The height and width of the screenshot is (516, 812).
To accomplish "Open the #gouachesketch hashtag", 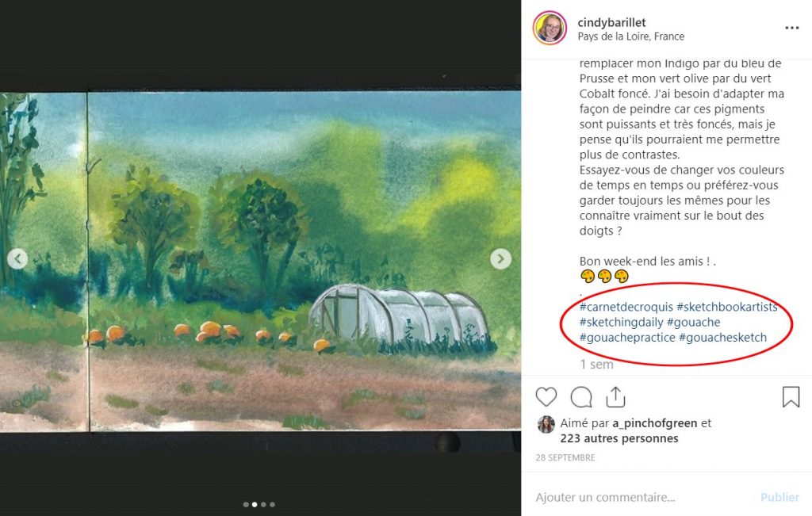I will [x=722, y=337].
